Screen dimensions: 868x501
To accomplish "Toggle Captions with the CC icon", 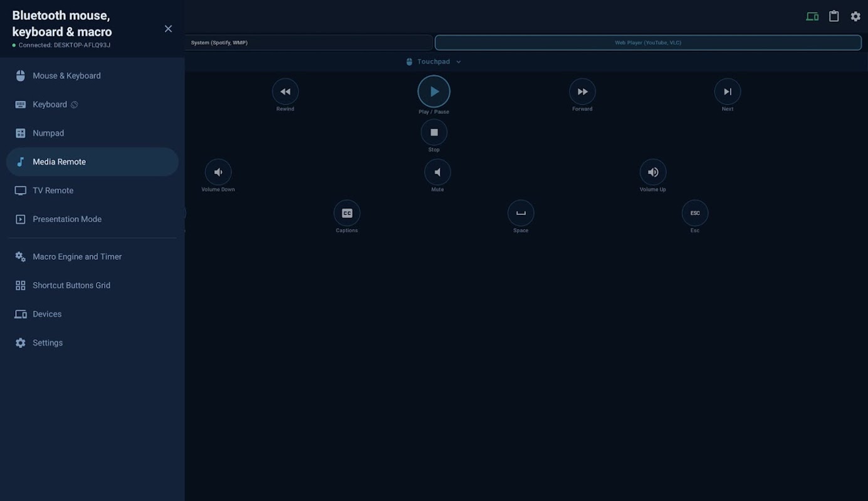I will 347,213.
